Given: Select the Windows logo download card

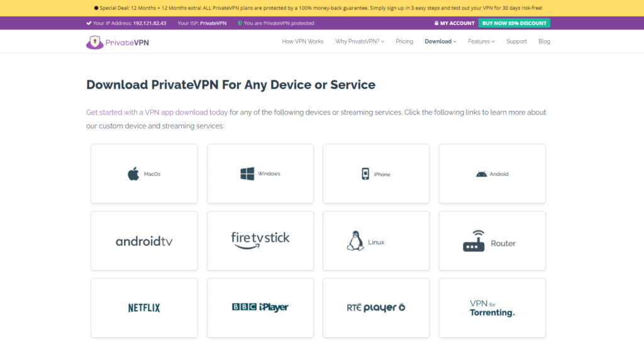Looking at the screenshot, I should (260, 174).
